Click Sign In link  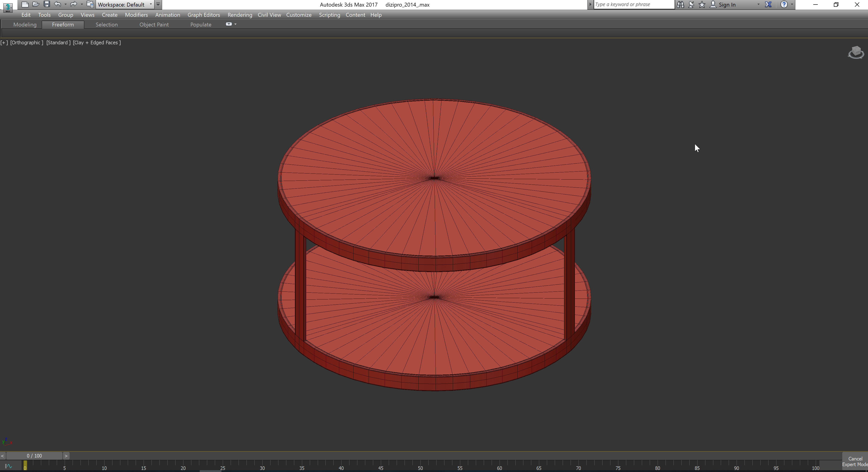(727, 4)
